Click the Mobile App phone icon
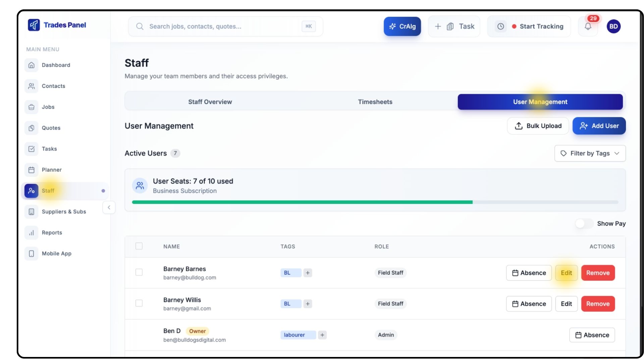 tap(32, 254)
